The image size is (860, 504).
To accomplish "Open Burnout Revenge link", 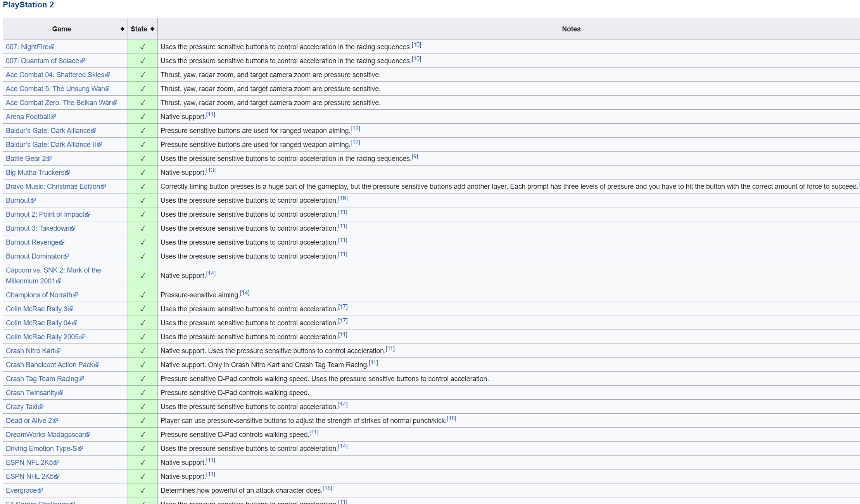I will tap(35, 242).
